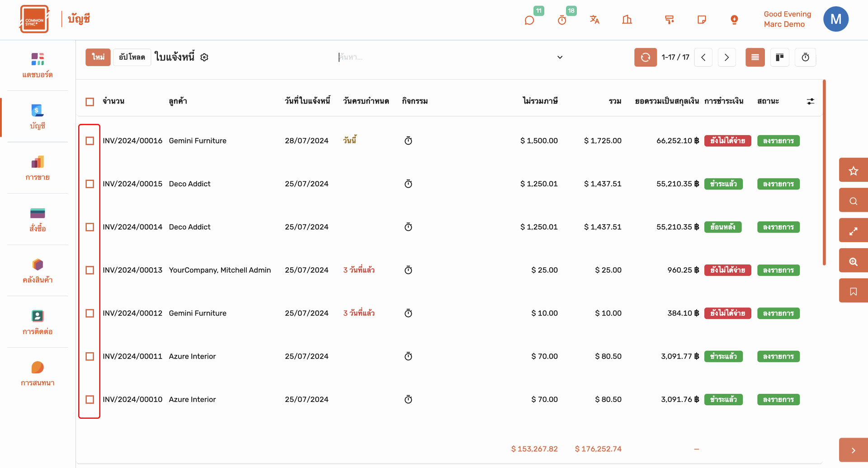Viewport: 868px width, 468px height.
Task: Click the refresh list button
Action: coord(645,57)
